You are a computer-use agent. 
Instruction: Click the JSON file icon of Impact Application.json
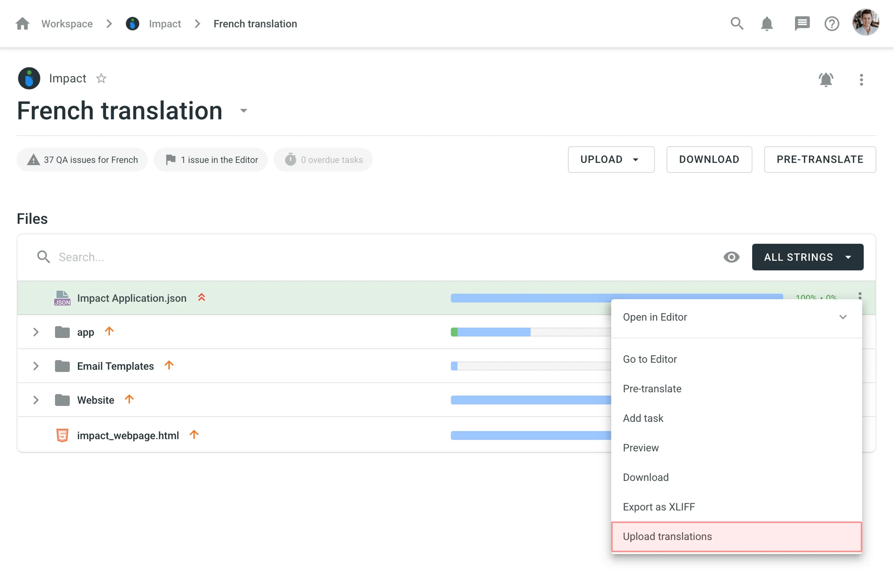(62, 298)
